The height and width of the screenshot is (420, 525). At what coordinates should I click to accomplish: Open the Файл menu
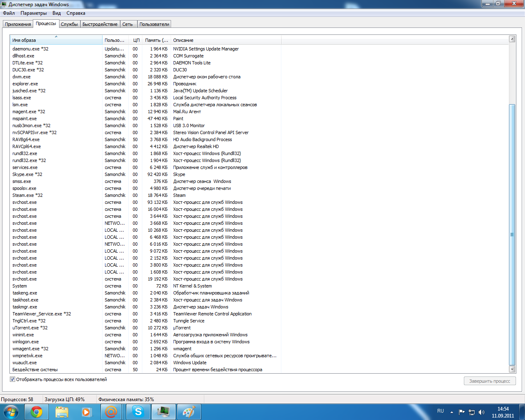point(9,13)
